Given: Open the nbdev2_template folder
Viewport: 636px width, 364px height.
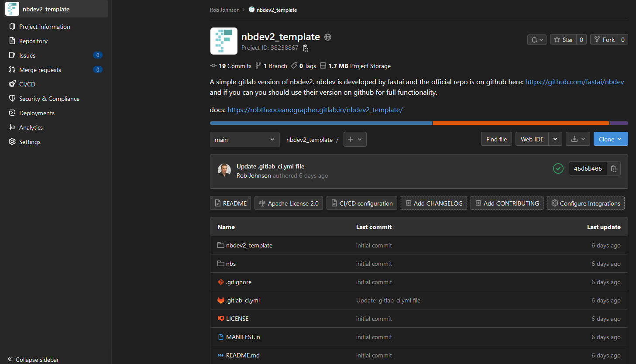Looking at the screenshot, I should tap(249, 245).
